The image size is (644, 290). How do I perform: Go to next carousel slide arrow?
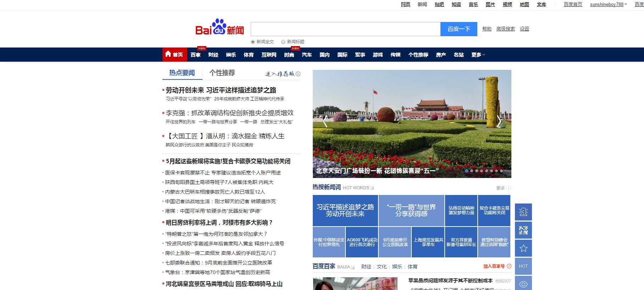499,121
